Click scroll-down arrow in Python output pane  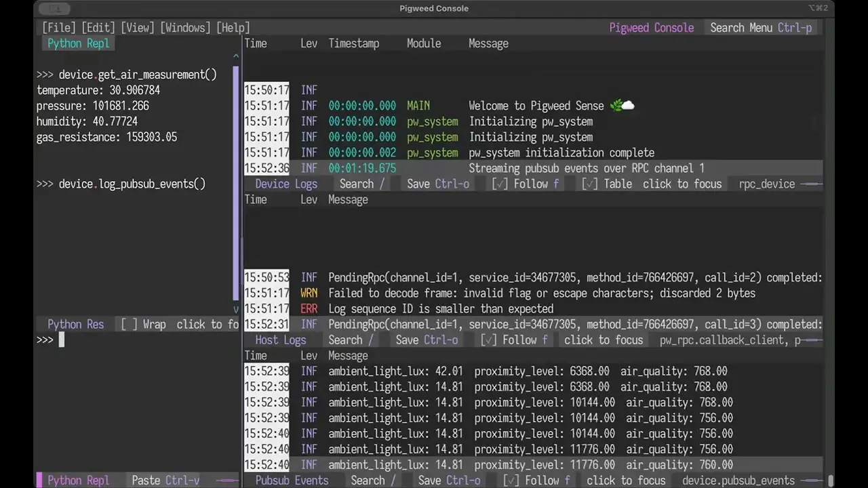point(236,309)
